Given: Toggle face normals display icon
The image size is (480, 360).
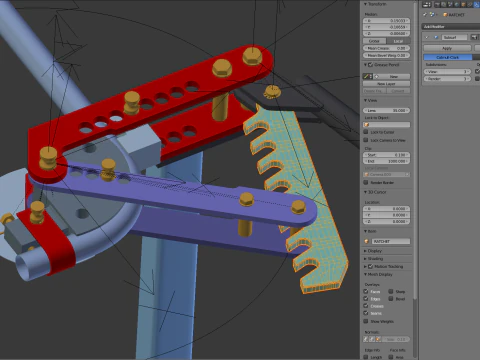Looking at the screenshot, I should [378, 339].
